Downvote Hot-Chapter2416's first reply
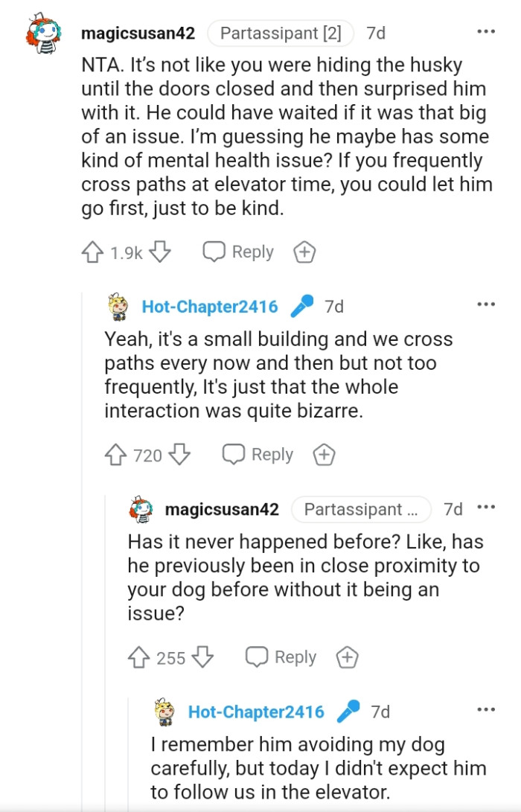The width and height of the screenshot is (521, 812). point(180,454)
